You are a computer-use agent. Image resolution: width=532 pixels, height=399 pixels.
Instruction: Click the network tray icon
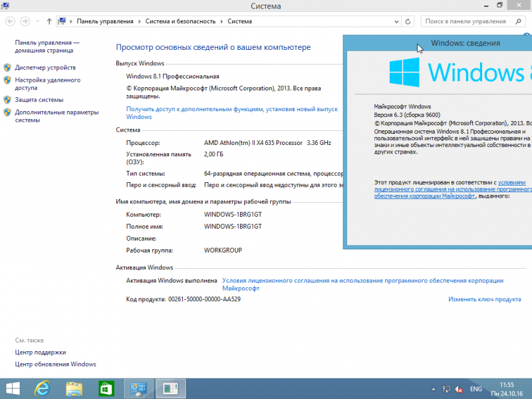click(446, 389)
